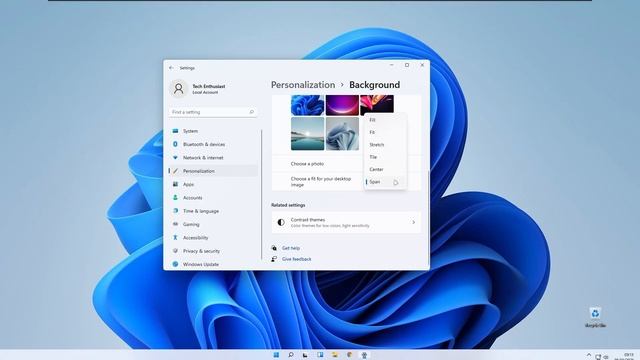This screenshot has height=360, width=640.
Task: Click the Find a setting search box
Action: click(213, 112)
